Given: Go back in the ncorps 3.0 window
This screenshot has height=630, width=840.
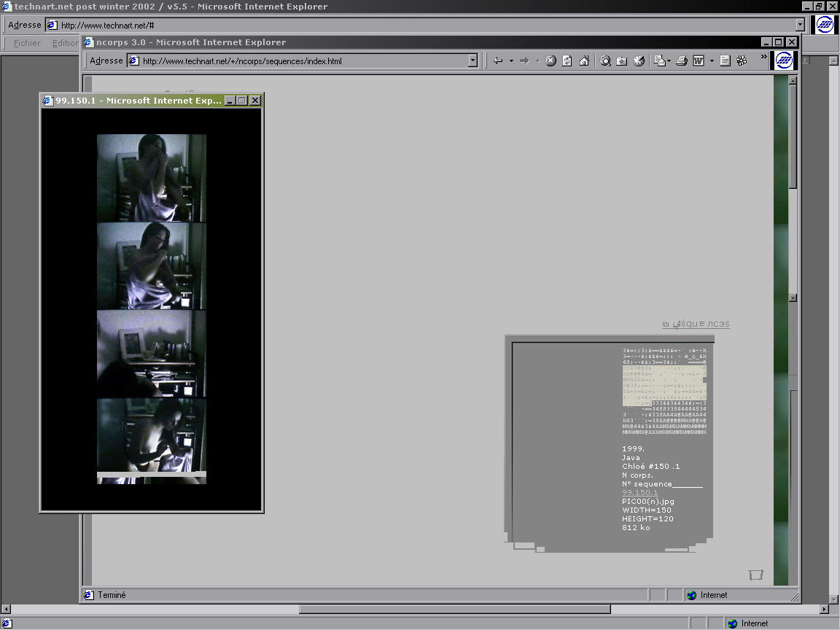Looking at the screenshot, I should (x=498, y=61).
